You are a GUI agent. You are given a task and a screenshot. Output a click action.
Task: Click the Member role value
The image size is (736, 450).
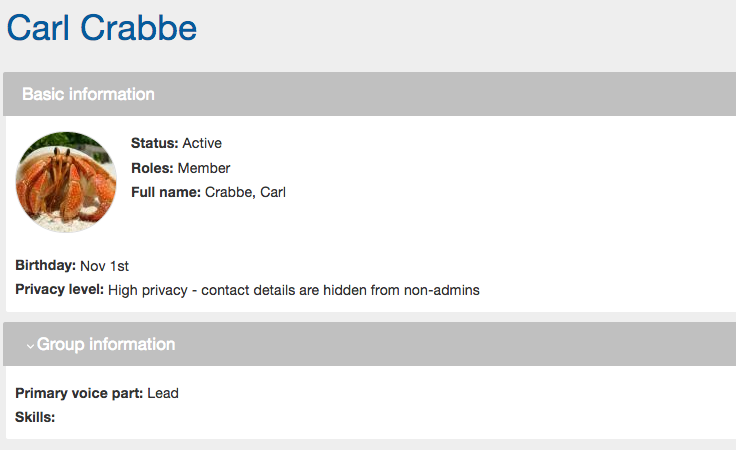pos(204,168)
